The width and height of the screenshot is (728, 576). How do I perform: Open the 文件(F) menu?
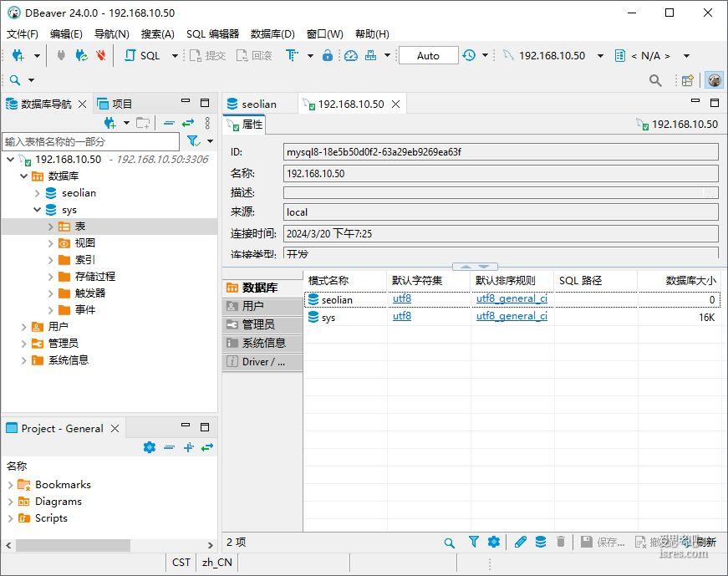coord(23,34)
